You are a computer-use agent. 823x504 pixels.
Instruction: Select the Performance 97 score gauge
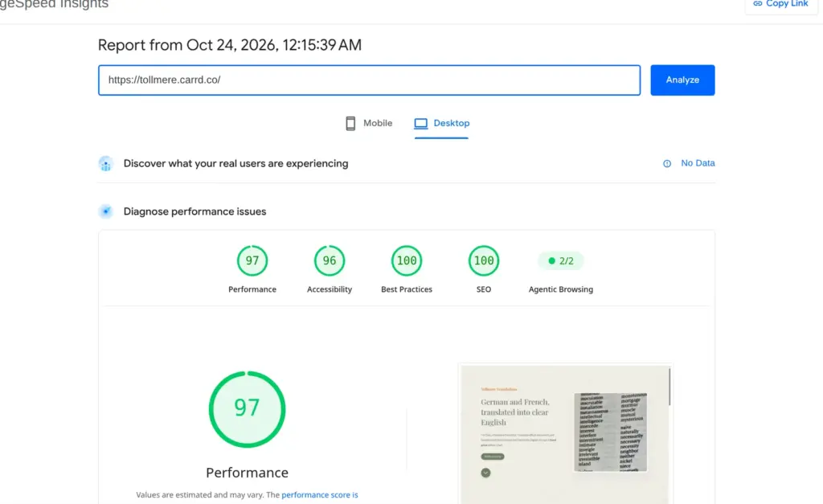point(252,260)
